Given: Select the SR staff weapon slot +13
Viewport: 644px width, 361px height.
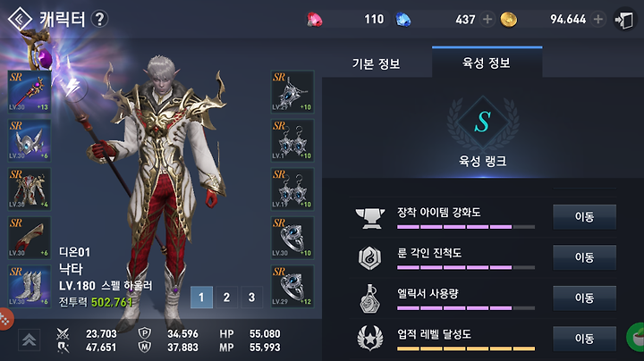Looking at the screenshot, I should [x=30, y=92].
